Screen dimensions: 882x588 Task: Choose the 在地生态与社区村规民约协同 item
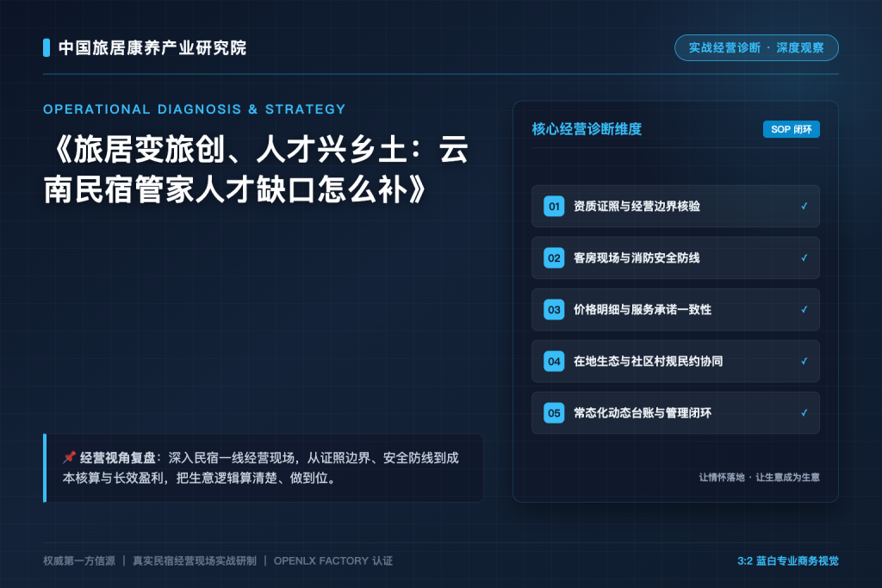click(675, 362)
